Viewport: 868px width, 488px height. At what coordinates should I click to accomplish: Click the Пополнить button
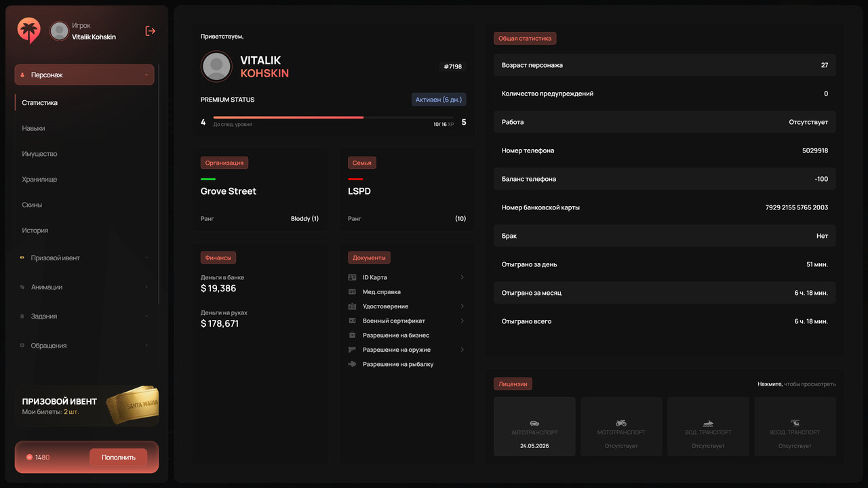(119, 457)
